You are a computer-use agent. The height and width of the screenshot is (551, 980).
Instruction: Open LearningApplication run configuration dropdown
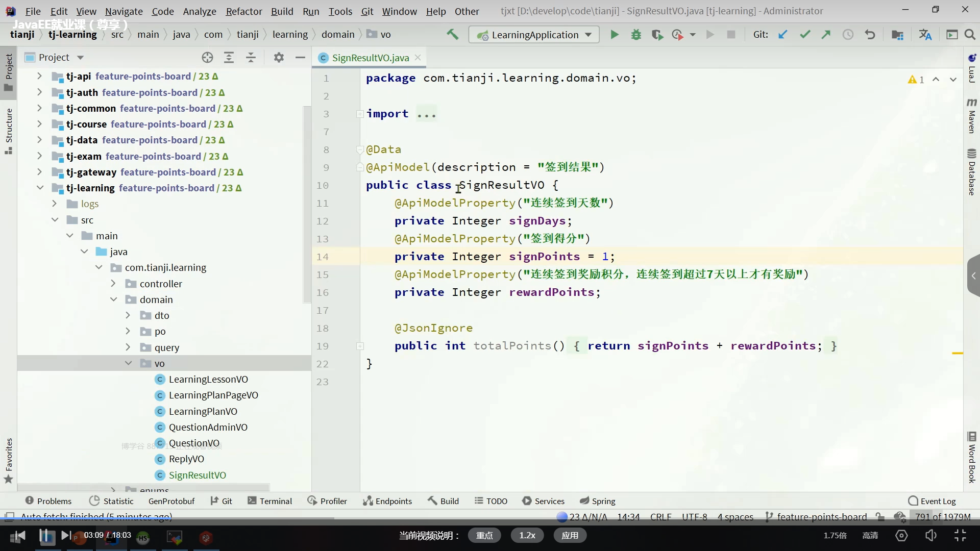click(x=533, y=35)
